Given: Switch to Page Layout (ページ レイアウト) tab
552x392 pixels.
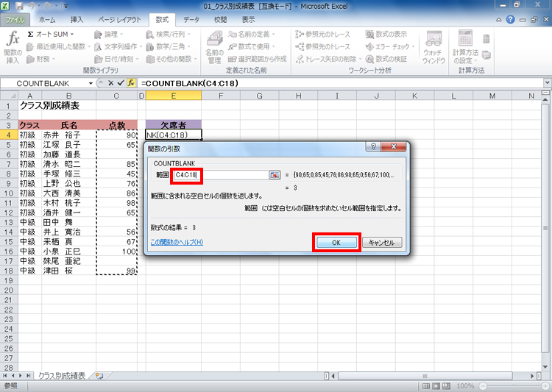Looking at the screenshot, I should (x=119, y=20).
